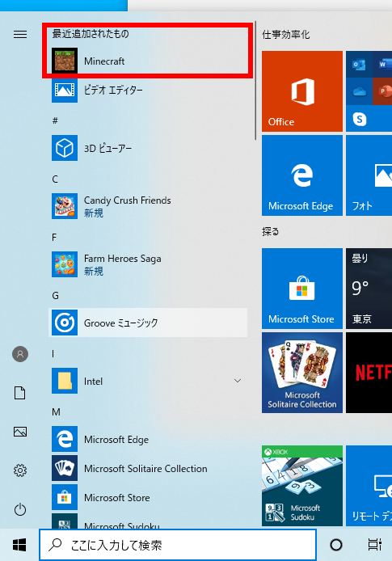Click the Power button icon

[20, 509]
